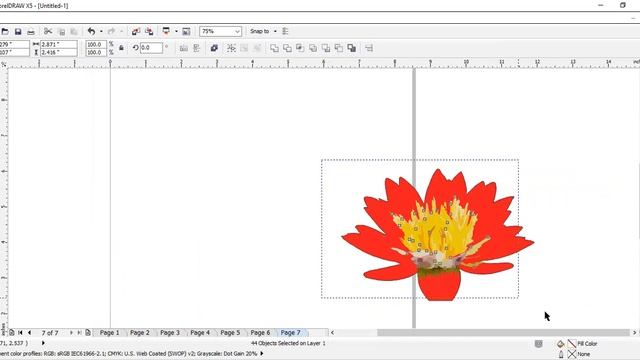Open the undo history dropdown arrow
Viewport: 640px width, 360px height.
pos(101,31)
